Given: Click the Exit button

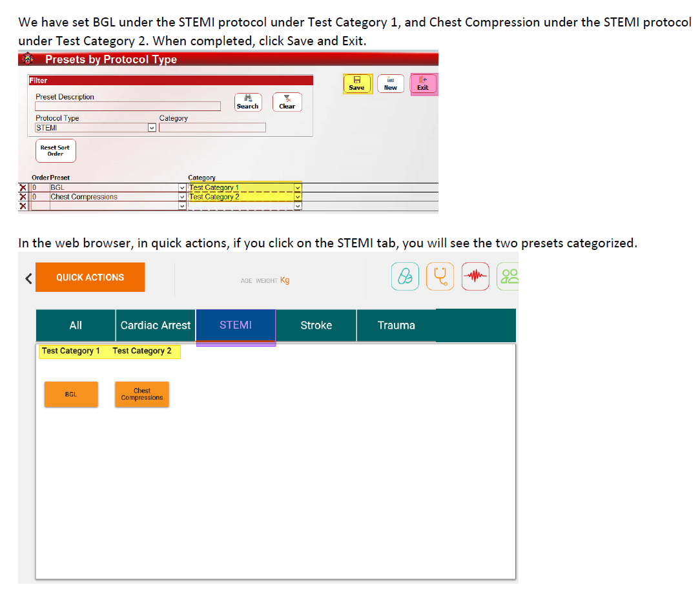Looking at the screenshot, I should tap(423, 83).
